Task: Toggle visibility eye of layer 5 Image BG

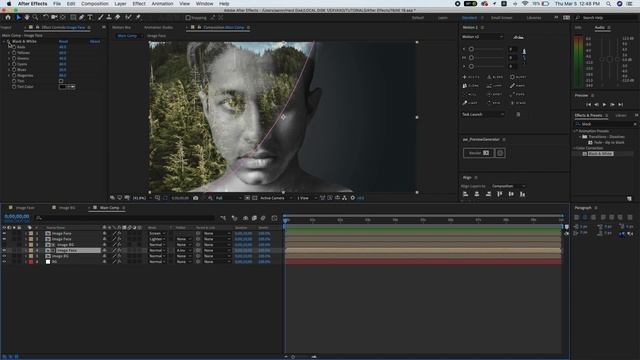Action: tap(4, 256)
